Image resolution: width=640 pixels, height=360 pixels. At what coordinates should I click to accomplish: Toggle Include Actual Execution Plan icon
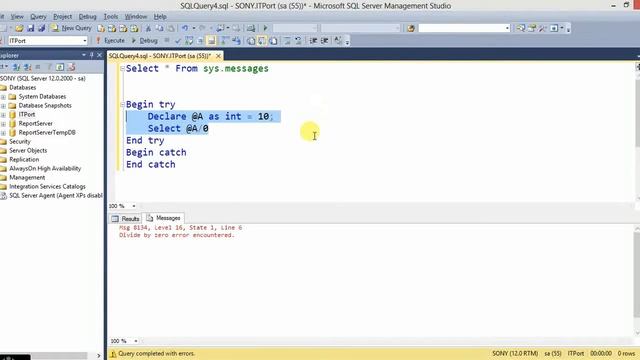click(x=224, y=40)
